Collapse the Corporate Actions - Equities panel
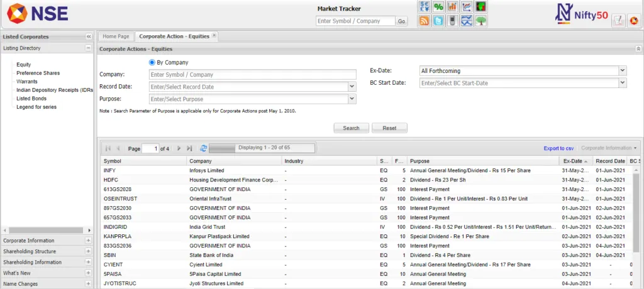The width and height of the screenshot is (644, 289). click(638, 49)
